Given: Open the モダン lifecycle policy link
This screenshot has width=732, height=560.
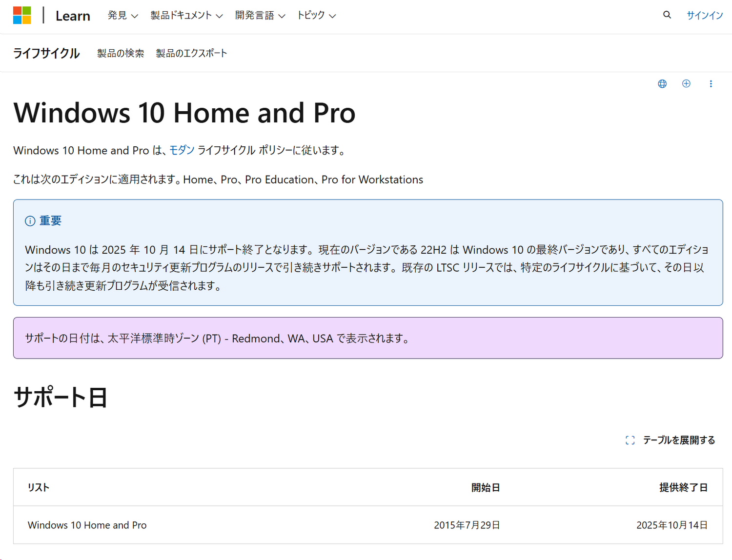Looking at the screenshot, I should tap(182, 150).
